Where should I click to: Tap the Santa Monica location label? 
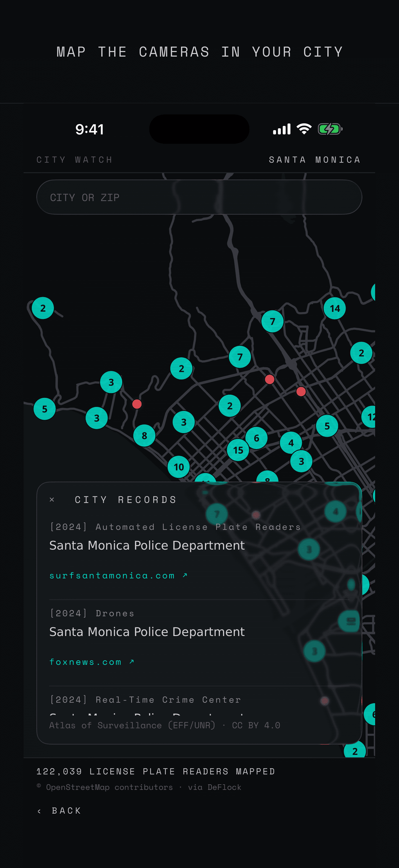pos(315,159)
